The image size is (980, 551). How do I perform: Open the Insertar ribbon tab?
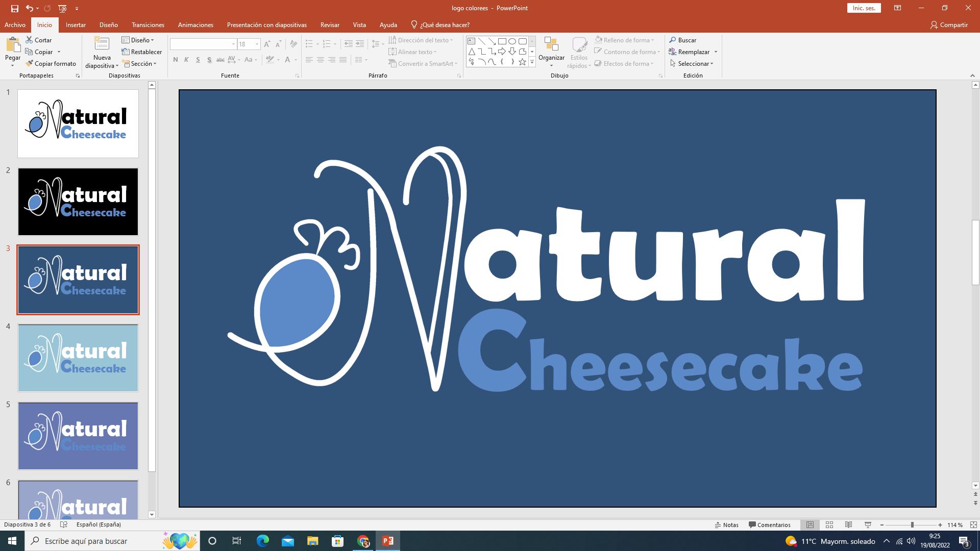76,24
